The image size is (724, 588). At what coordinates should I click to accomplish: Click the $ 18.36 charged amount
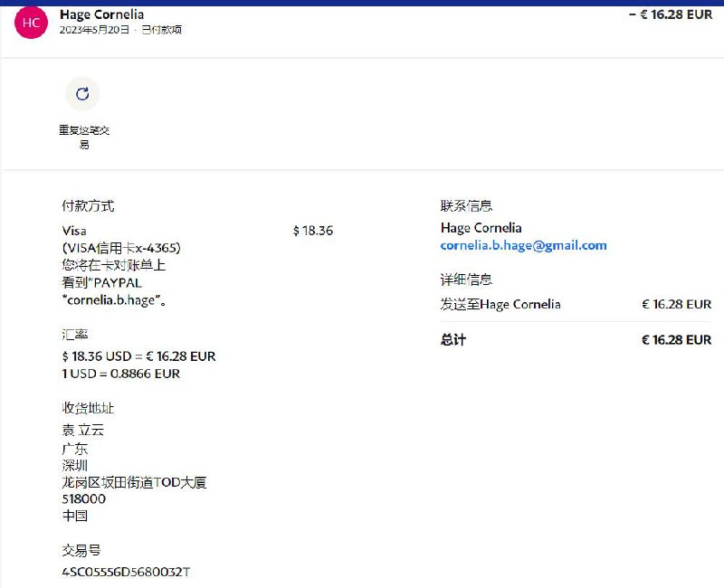point(313,231)
